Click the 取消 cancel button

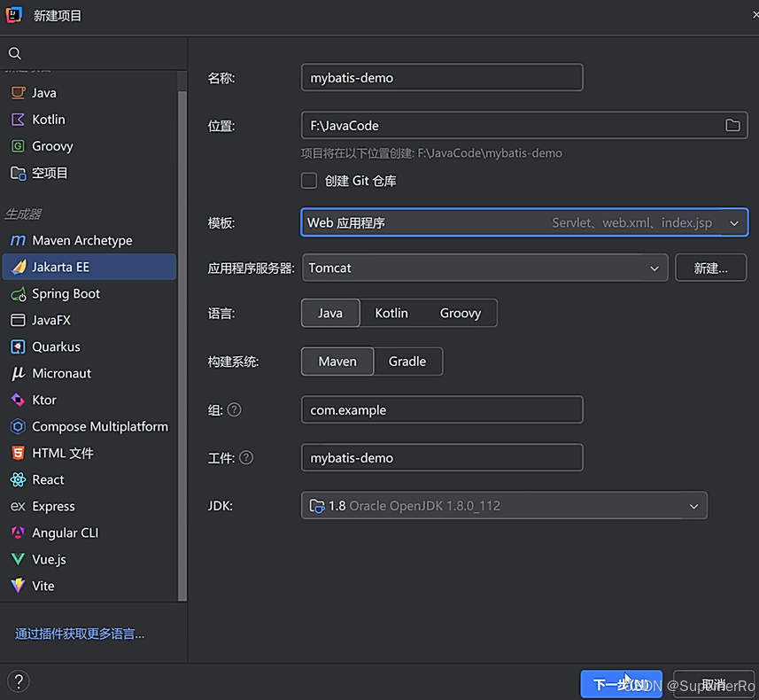(x=714, y=684)
